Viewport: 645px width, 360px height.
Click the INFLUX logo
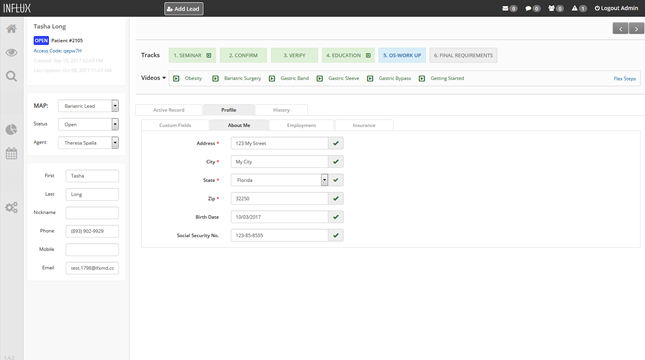coord(17,8)
